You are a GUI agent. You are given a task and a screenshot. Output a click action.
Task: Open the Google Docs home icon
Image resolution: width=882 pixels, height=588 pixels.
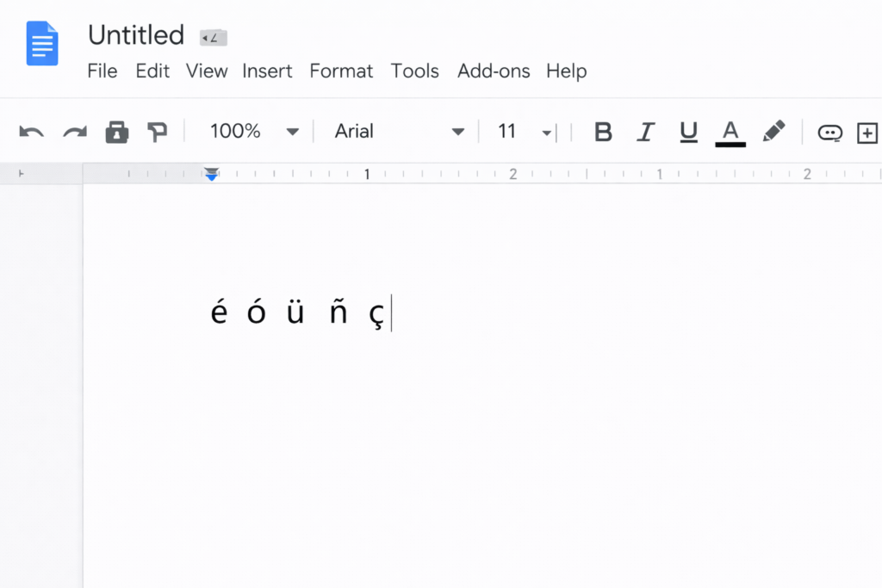pos(42,44)
